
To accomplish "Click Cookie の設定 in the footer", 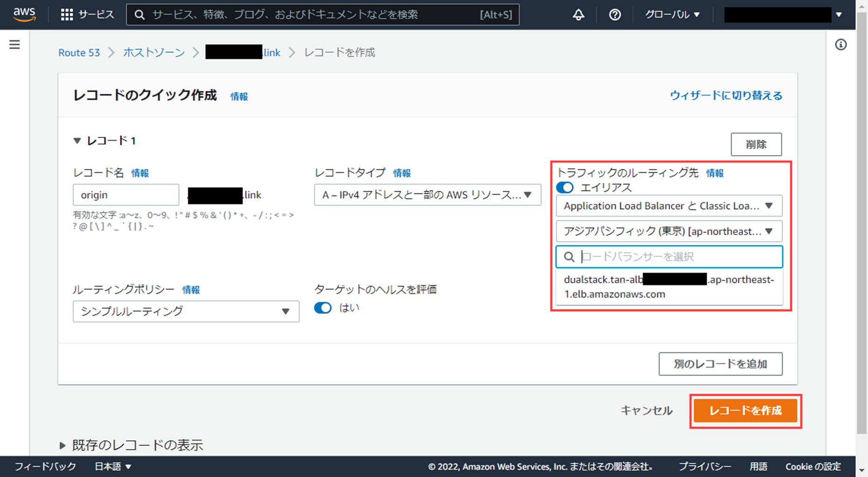I will pyautogui.click(x=813, y=466).
